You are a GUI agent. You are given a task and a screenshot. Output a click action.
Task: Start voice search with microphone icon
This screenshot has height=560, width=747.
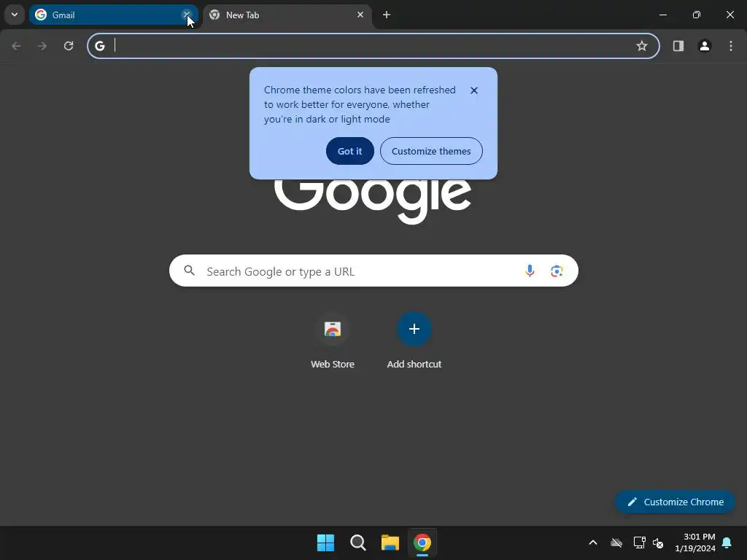click(x=530, y=271)
